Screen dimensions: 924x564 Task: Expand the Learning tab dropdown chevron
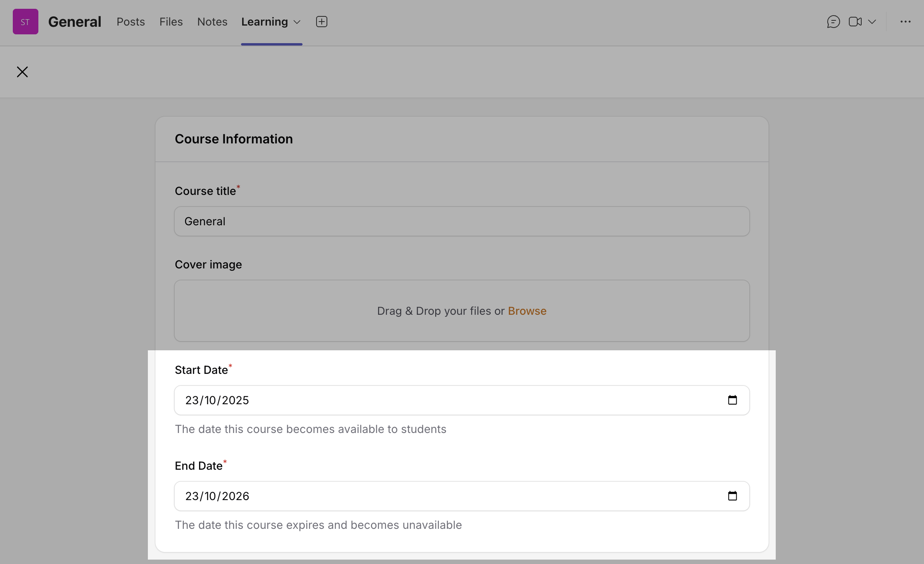297,22
